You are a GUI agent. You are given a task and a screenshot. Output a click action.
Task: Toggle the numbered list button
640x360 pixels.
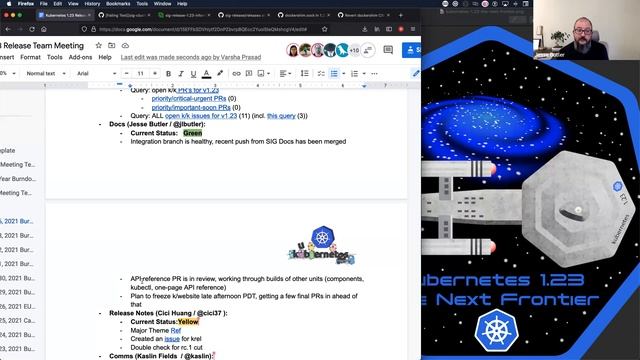[354, 73]
